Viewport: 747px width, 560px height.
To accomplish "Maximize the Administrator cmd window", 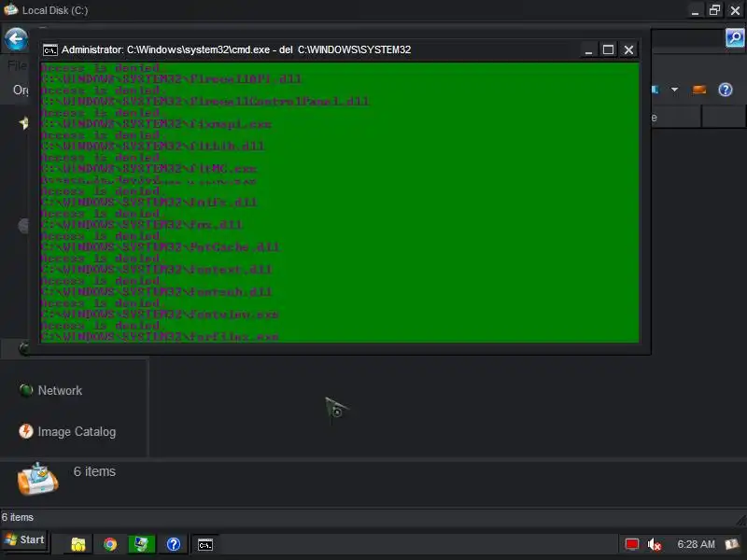I will (608, 49).
